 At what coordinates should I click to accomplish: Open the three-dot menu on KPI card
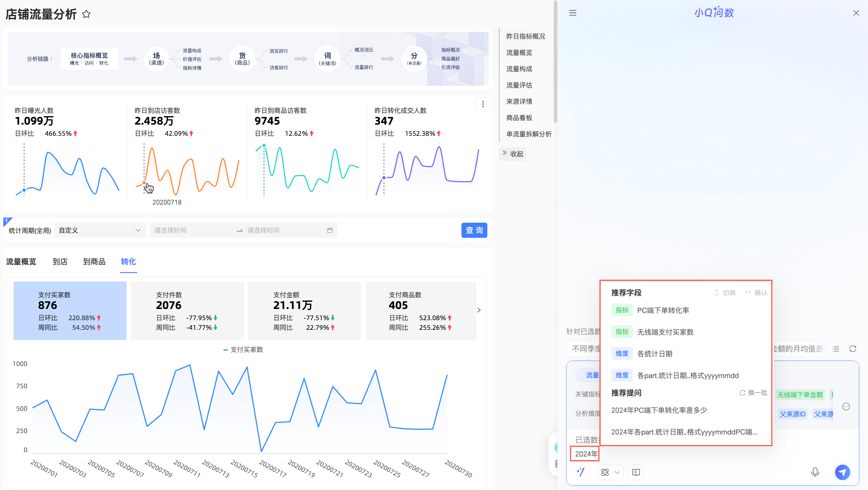click(x=483, y=104)
